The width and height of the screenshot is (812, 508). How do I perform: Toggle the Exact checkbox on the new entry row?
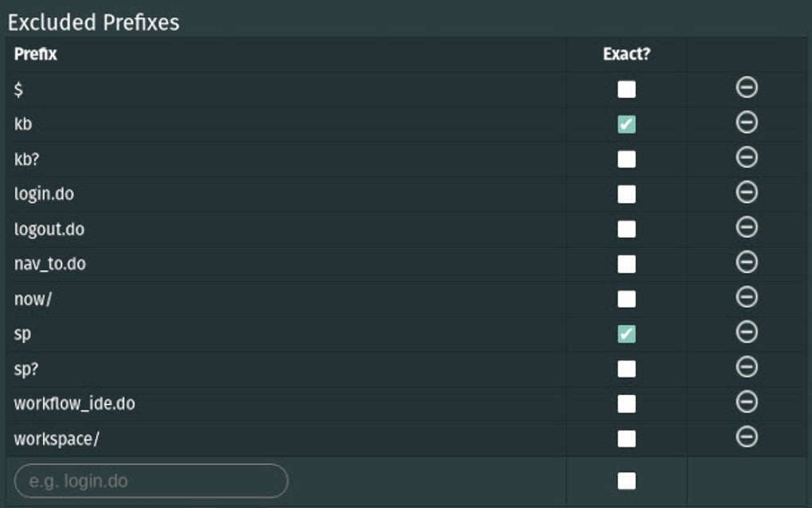click(626, 479)
